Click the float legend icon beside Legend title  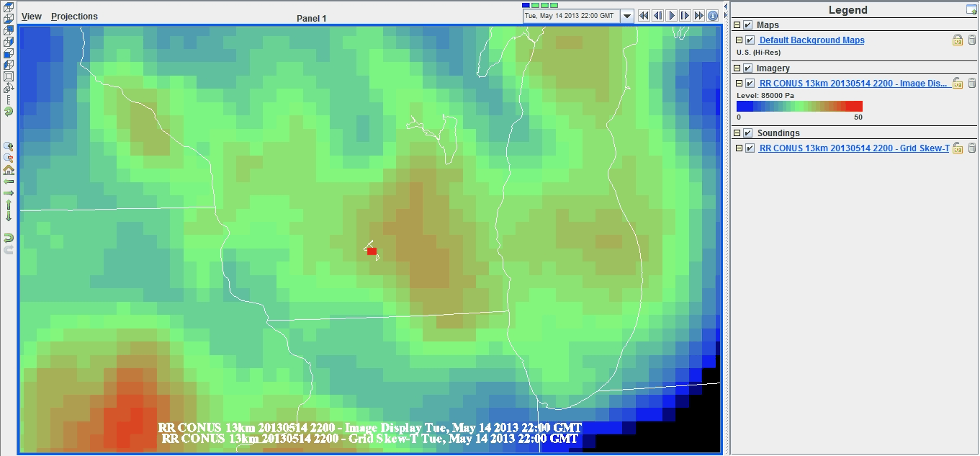(x=971, y=9)
